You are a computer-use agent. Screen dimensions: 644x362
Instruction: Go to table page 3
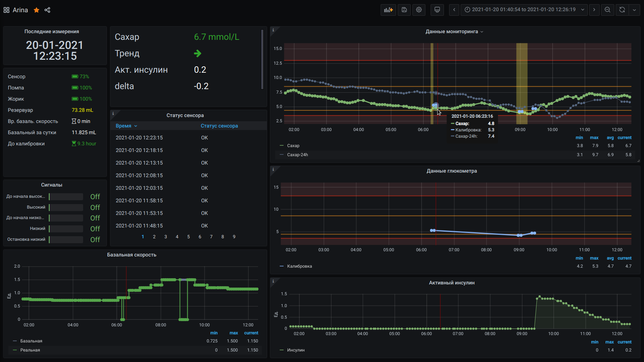pos(166,237)
